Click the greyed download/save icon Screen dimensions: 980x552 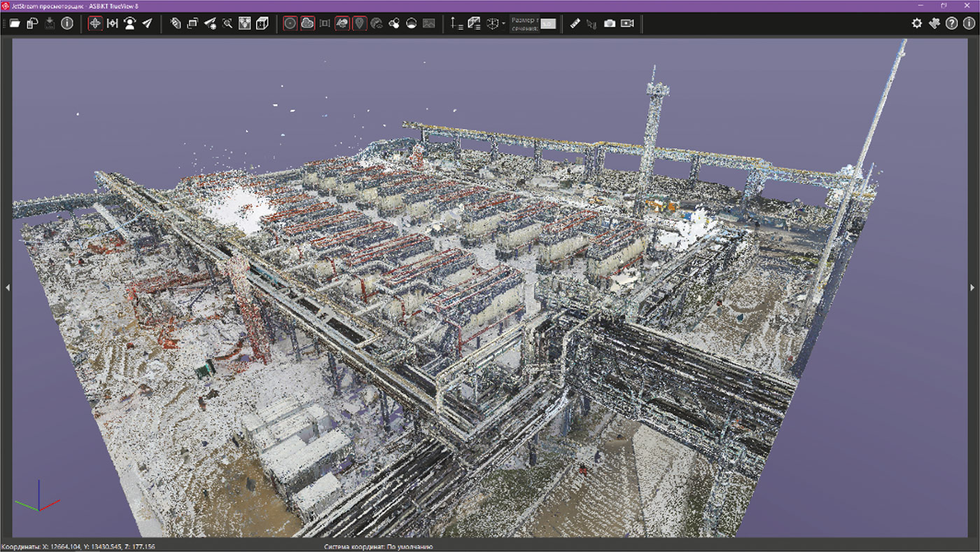[x=50, y=23]
